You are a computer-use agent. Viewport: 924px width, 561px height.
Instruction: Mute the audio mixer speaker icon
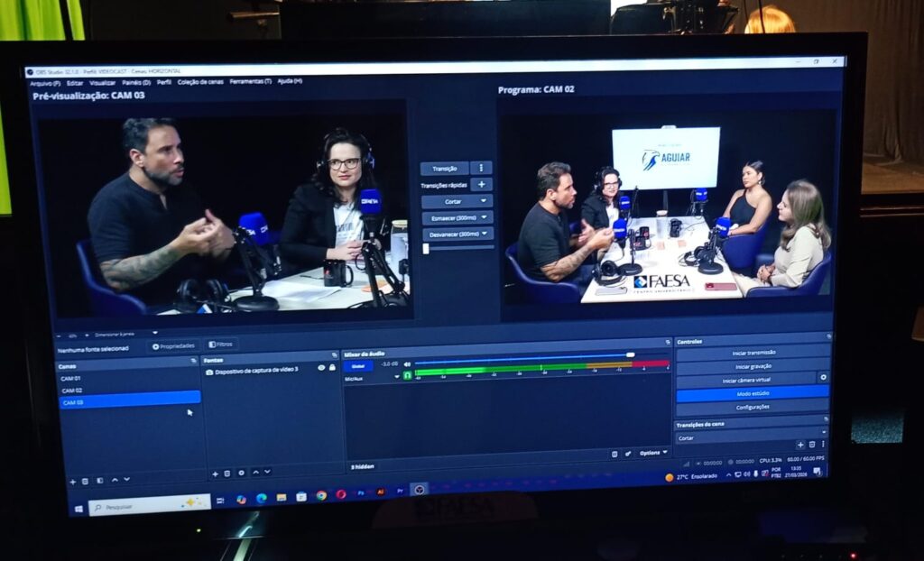coord(407,364)
